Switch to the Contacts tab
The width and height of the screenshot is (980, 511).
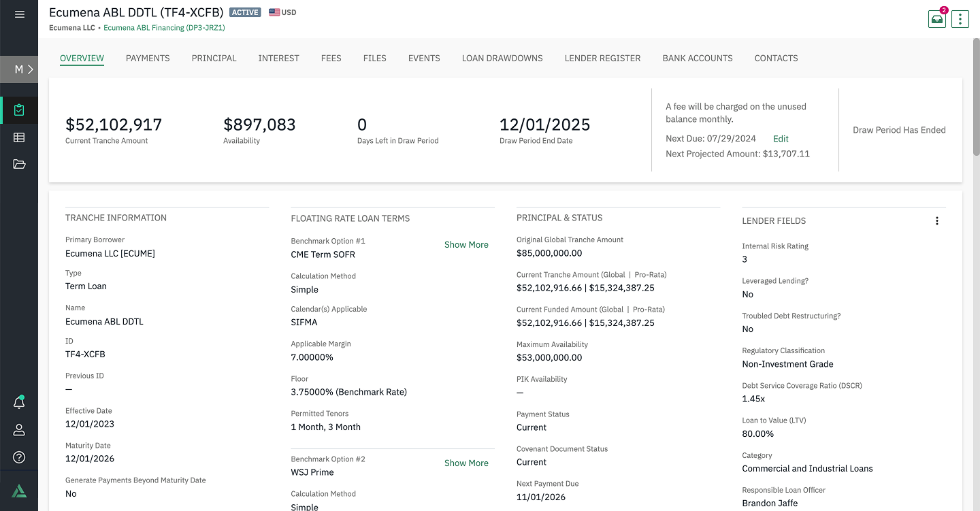click(x=777, y=58)
